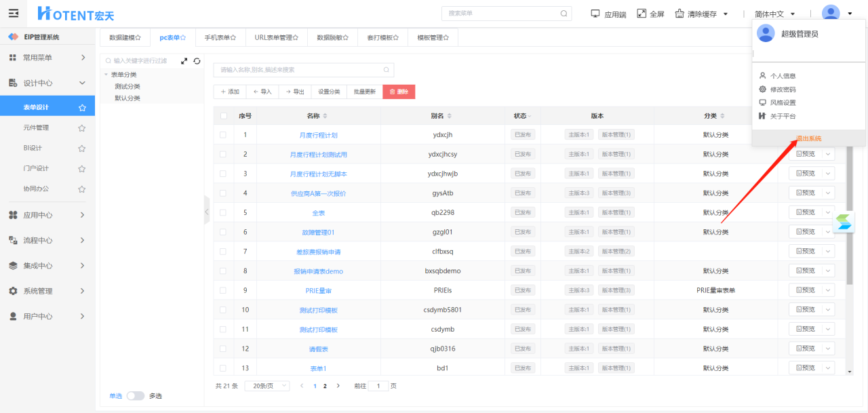Tick the checkbox for row 3
This screenshot has width=868, height=413.
tap(224, 174)
